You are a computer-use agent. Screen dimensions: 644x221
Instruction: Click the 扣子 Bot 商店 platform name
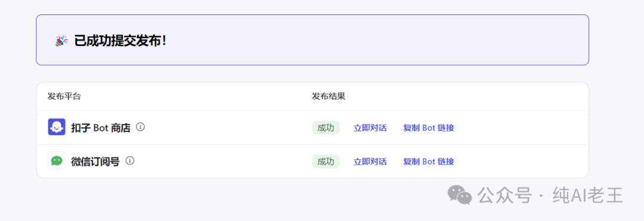coord(101,128)
